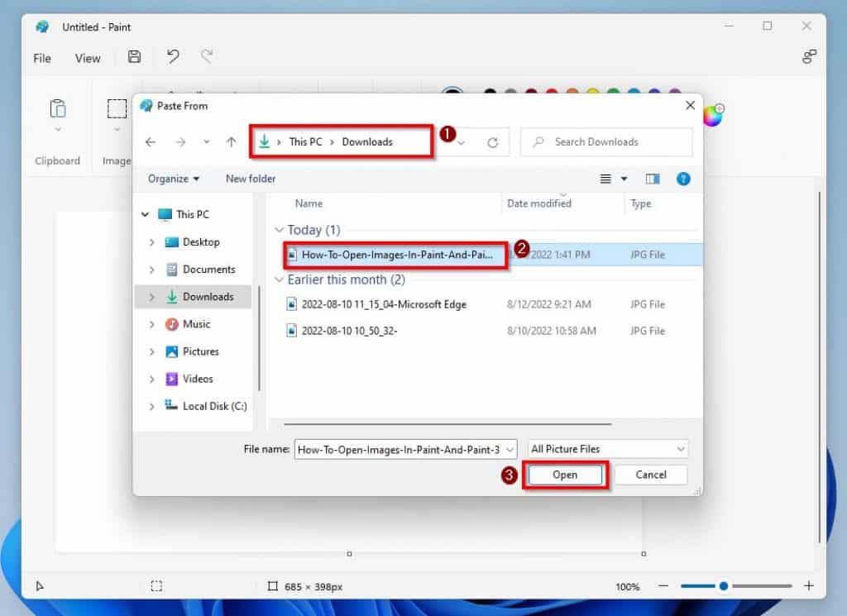
Task: Click the canvas size icon in status bar
Action: point(273,585)
